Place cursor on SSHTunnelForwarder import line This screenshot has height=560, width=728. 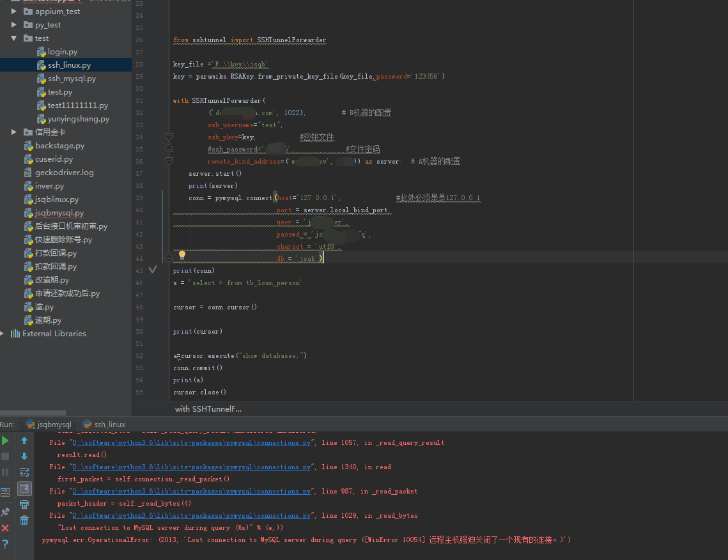pyautogui.click(x=250, y=40)
